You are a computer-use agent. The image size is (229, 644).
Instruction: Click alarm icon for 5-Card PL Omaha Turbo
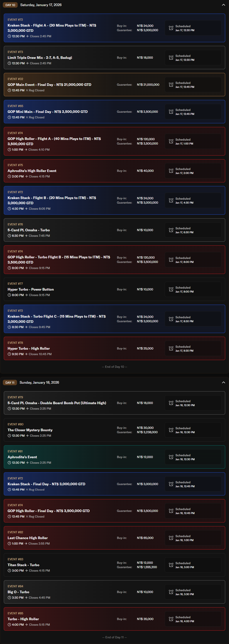pyautogui.click(x=171, y=230)
